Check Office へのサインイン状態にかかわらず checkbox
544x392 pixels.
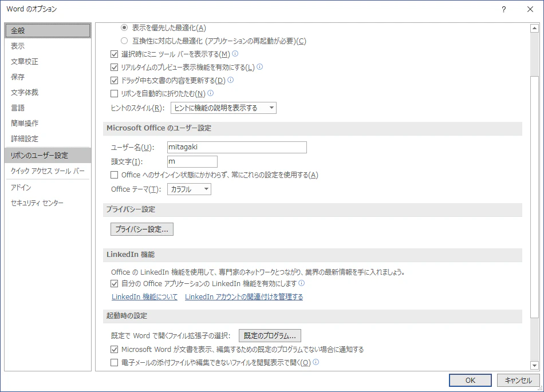coord(114,175)
